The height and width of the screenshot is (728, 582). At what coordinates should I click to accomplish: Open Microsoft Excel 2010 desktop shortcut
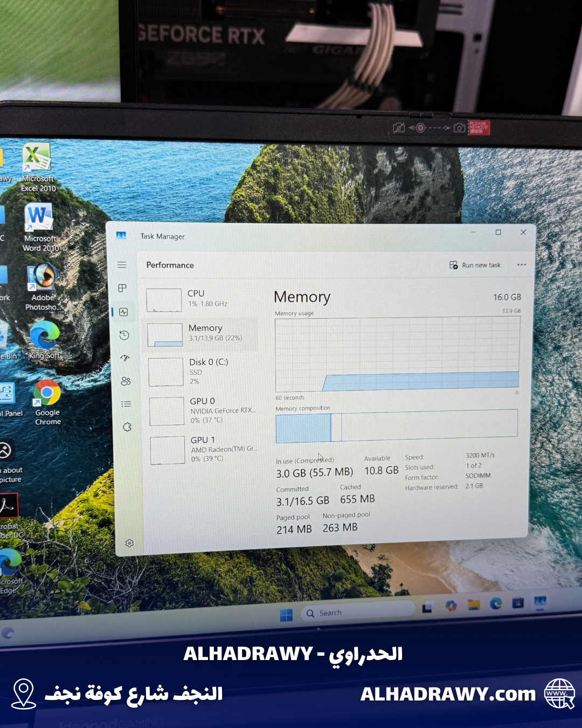click(x=37, y=167)
